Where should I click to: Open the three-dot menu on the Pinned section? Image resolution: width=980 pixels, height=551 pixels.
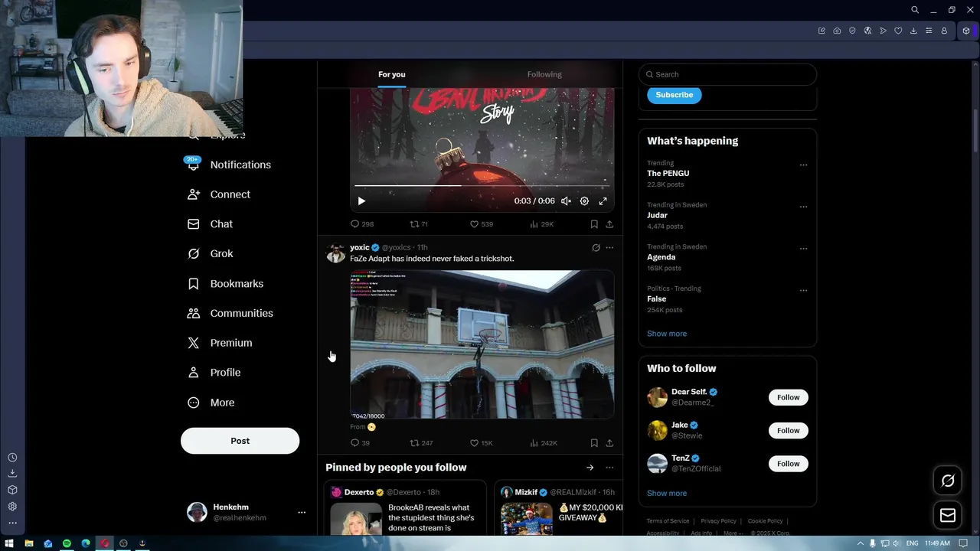coord(609,468)
